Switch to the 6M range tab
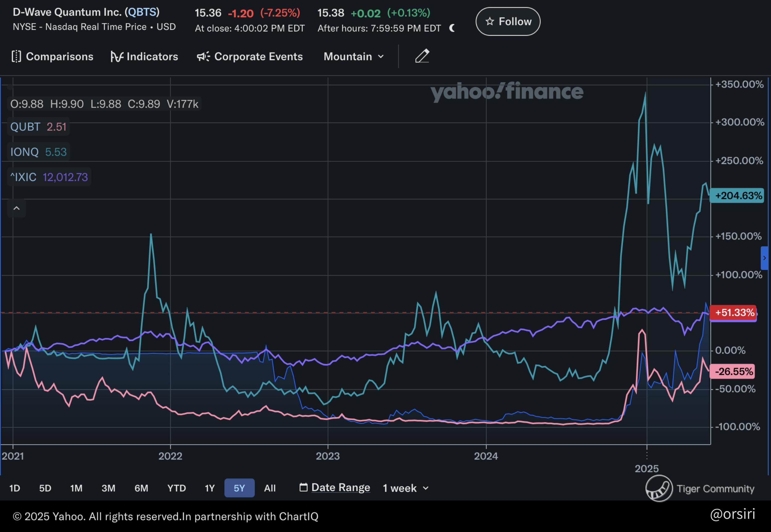This screenshot has height=532, width=771. 141,488
